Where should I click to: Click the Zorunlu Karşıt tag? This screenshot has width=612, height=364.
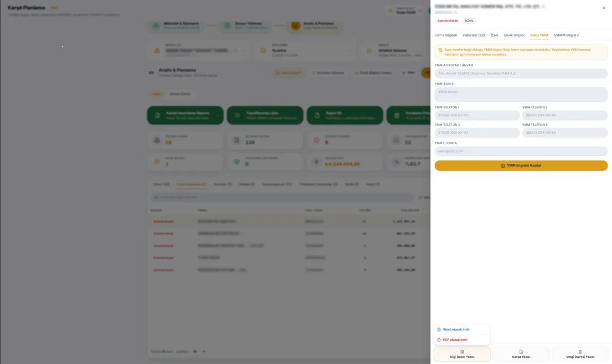448,21
